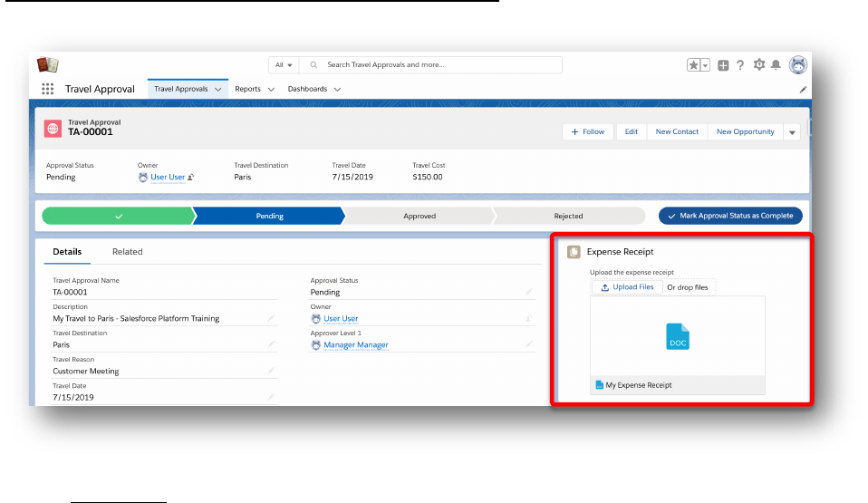Click the Upload Files button
Viewport: 868px width, 503px height.
[x=627, y=287]
